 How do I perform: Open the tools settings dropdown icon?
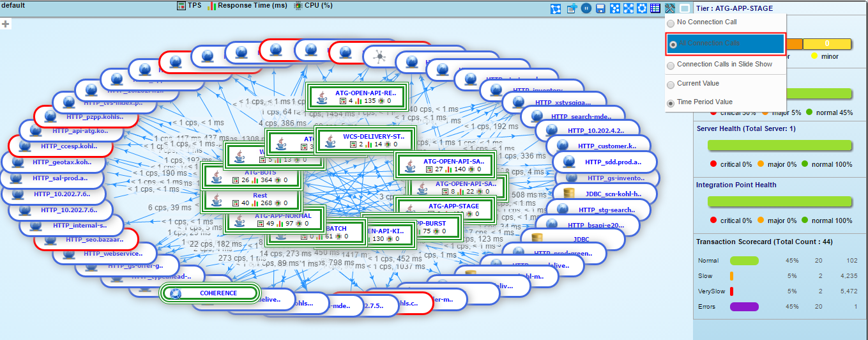coord(669,8)
